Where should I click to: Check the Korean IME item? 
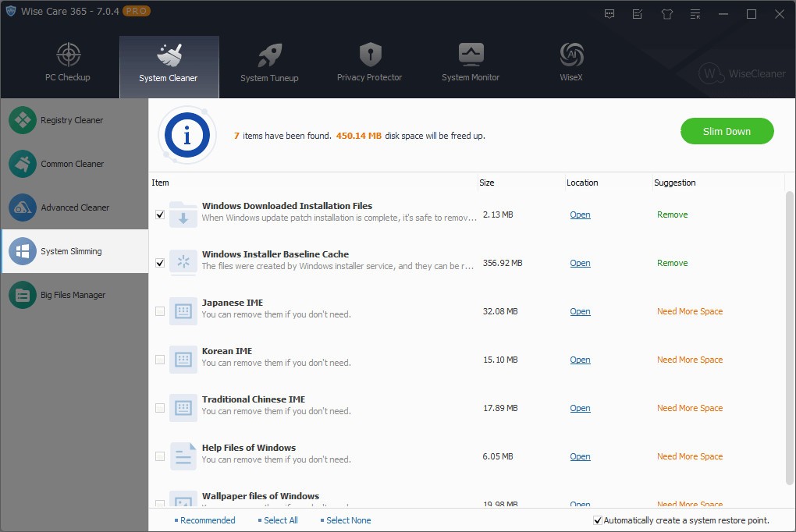(160, 360)
